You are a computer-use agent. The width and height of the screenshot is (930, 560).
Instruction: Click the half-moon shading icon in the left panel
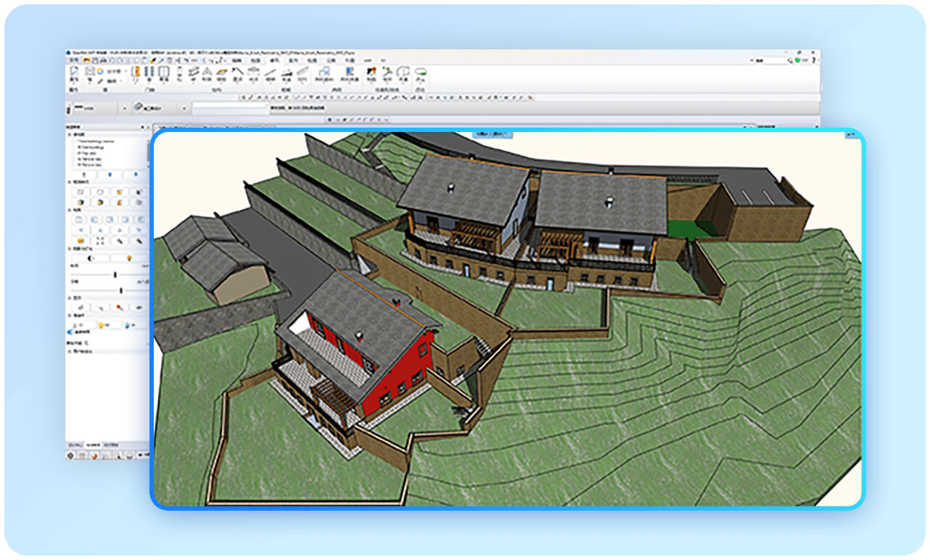91,258
